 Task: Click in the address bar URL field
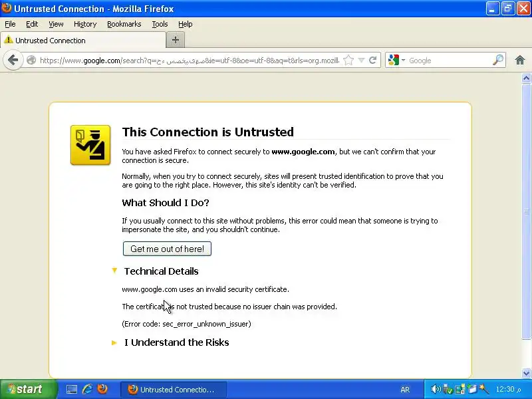190,61
